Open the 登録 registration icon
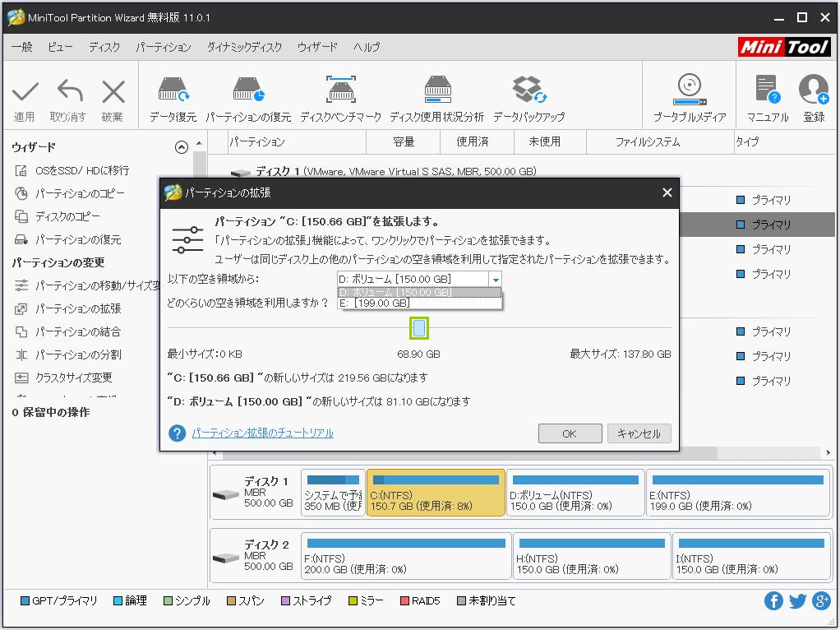The height and width of the screenshot is (630, 840). (x=813, y=95)
